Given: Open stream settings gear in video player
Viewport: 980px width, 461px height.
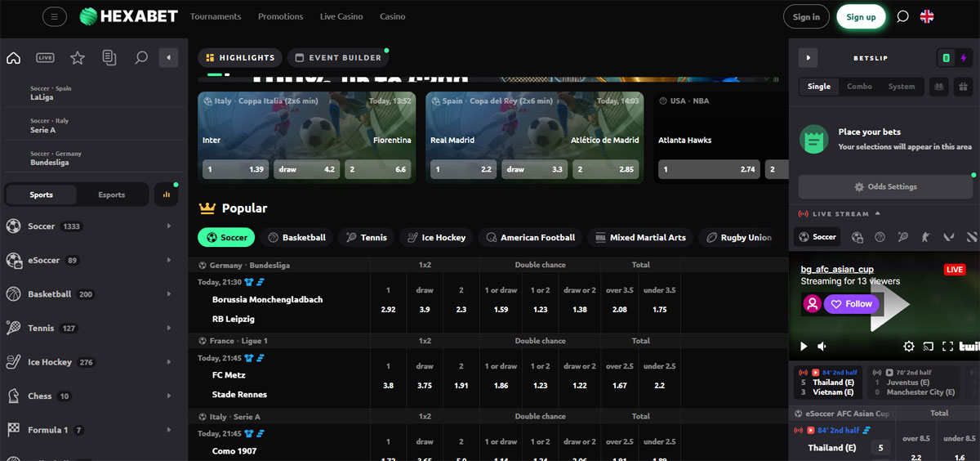Looking at the screenshot, I should click(x=909, y=347).
